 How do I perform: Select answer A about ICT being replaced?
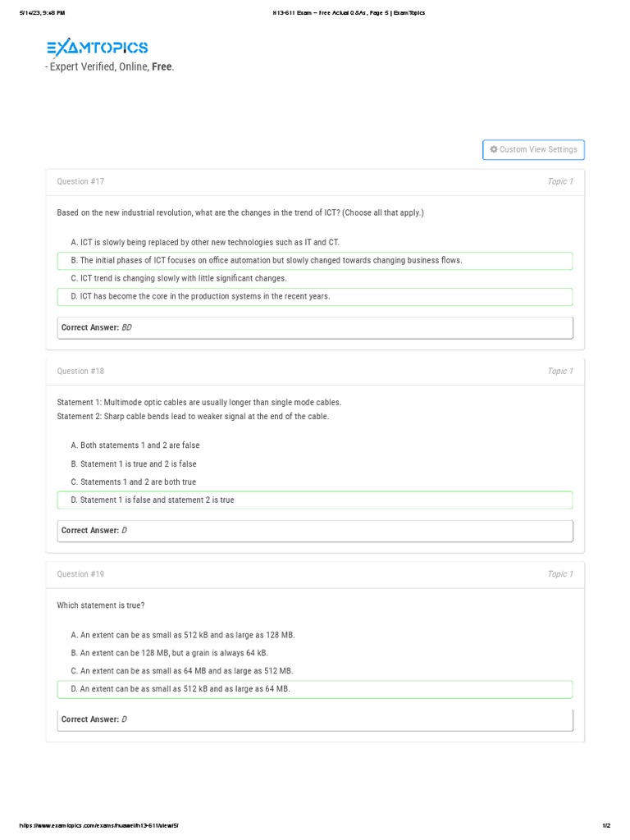click(205, 242)
